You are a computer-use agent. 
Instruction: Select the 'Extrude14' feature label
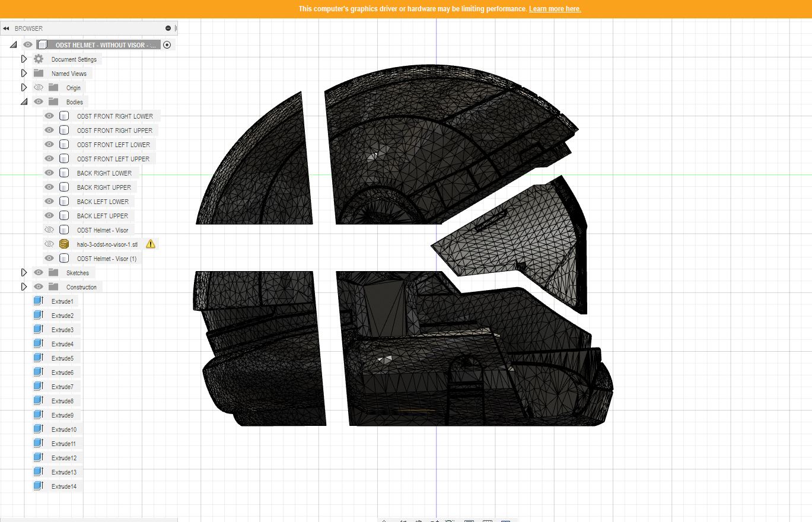pos(64,486)
